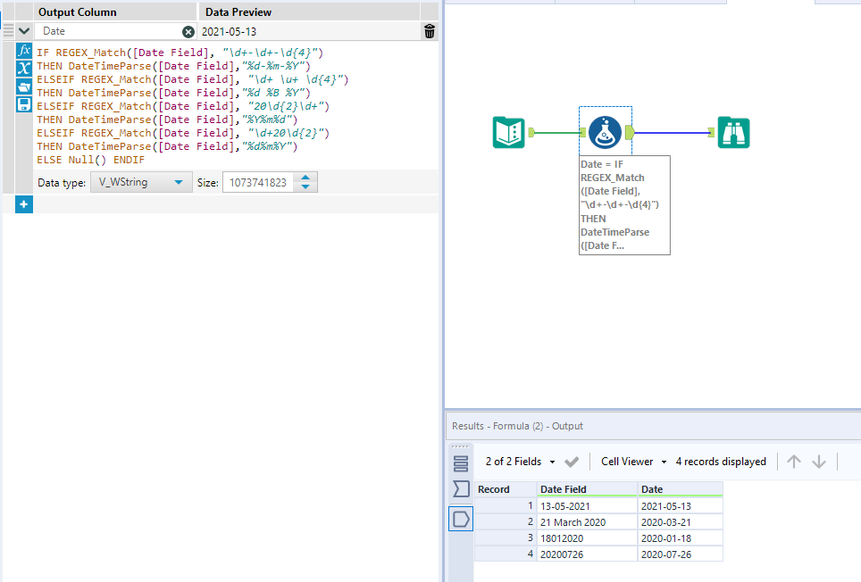
Task: Select cell 18012020 in Date Field
Action: pyautogui.click(x=587, y=538)
